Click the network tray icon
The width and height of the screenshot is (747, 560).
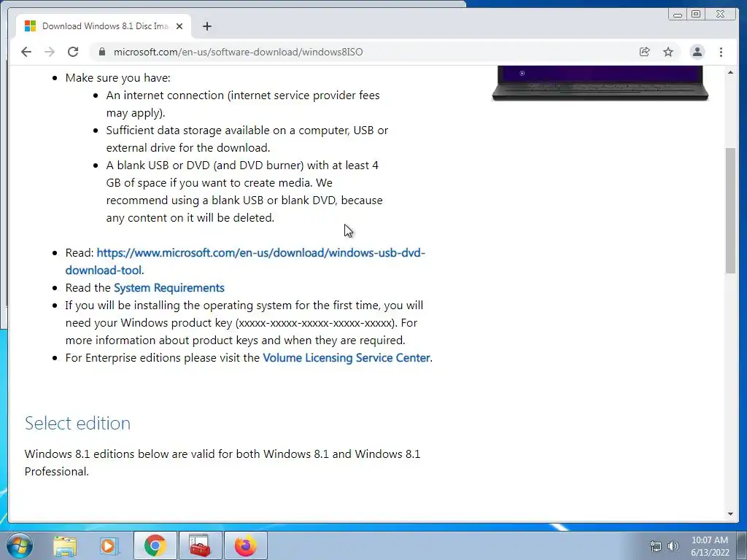pos(656,546)
